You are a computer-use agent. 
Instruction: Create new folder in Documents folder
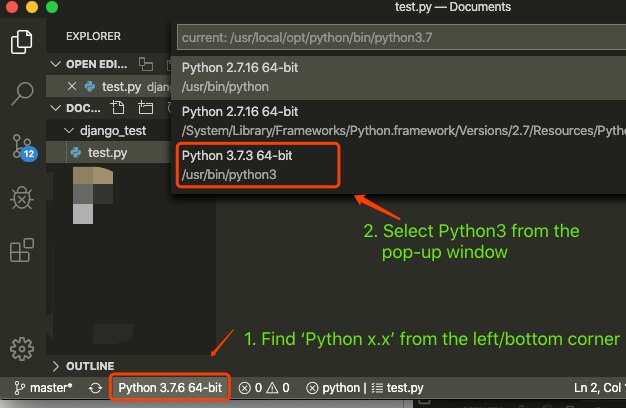[x=145, y=108]
